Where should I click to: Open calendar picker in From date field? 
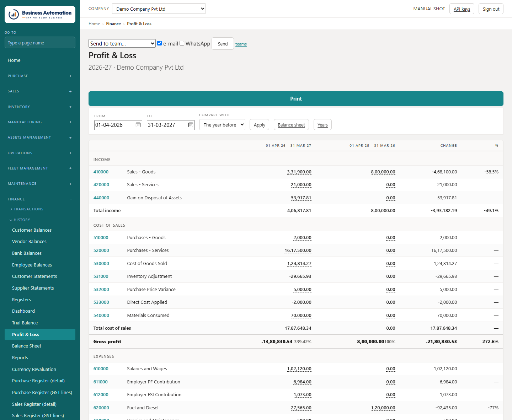coord(138,125)
